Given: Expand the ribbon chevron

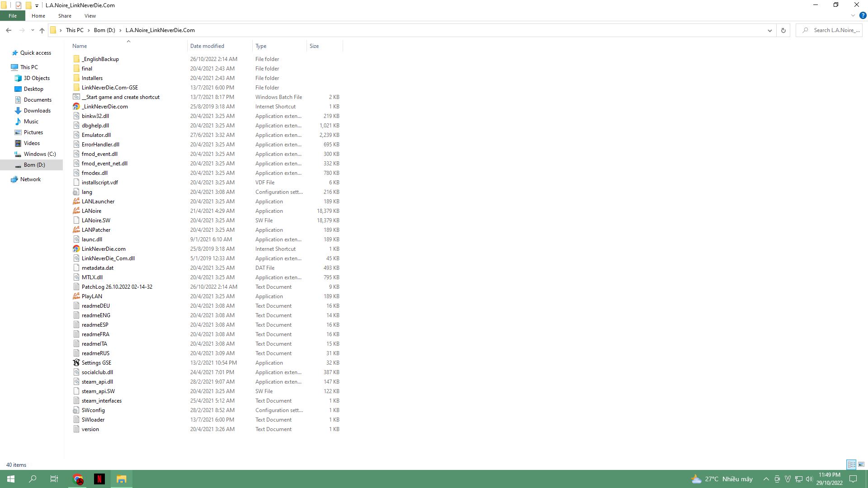Looking at the screenshot, I should [853, 15].
